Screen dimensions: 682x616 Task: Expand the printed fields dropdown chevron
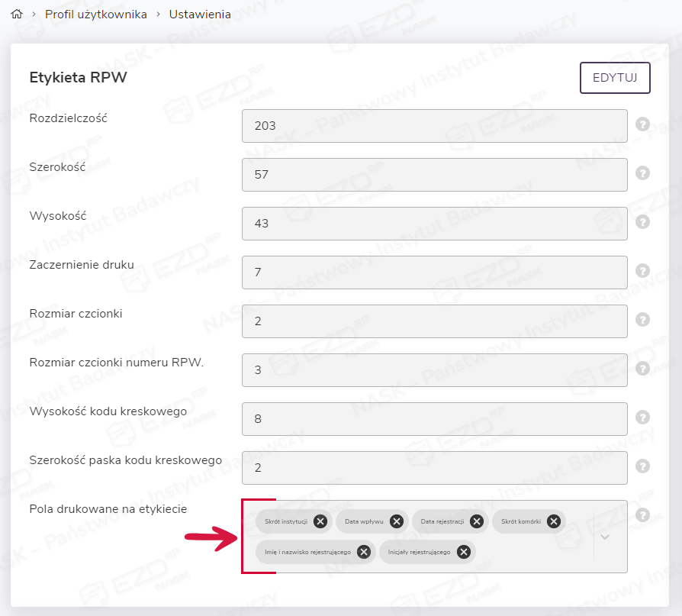point(605,537)
